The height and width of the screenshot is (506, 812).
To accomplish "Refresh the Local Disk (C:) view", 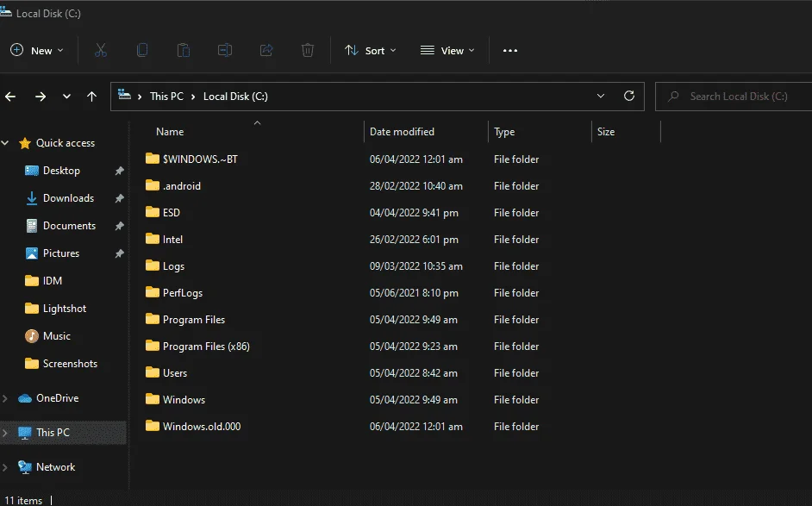I will click(x=629, y=96).
